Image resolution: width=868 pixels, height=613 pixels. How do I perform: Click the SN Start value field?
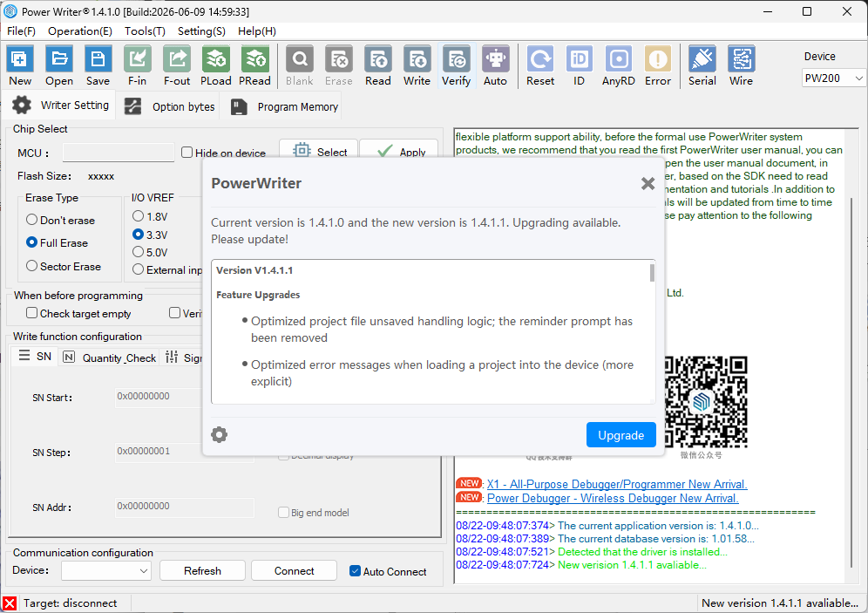click(159, 397)
